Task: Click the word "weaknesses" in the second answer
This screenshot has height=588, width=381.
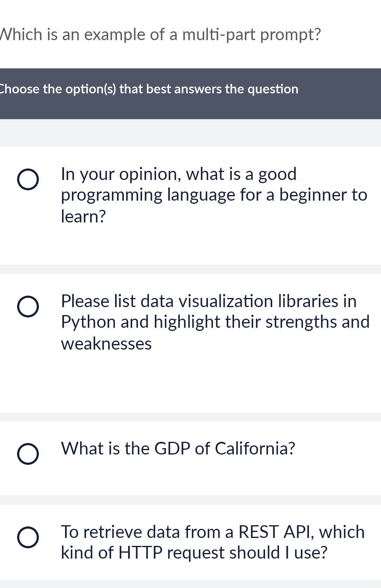Action: coord(106,344)
